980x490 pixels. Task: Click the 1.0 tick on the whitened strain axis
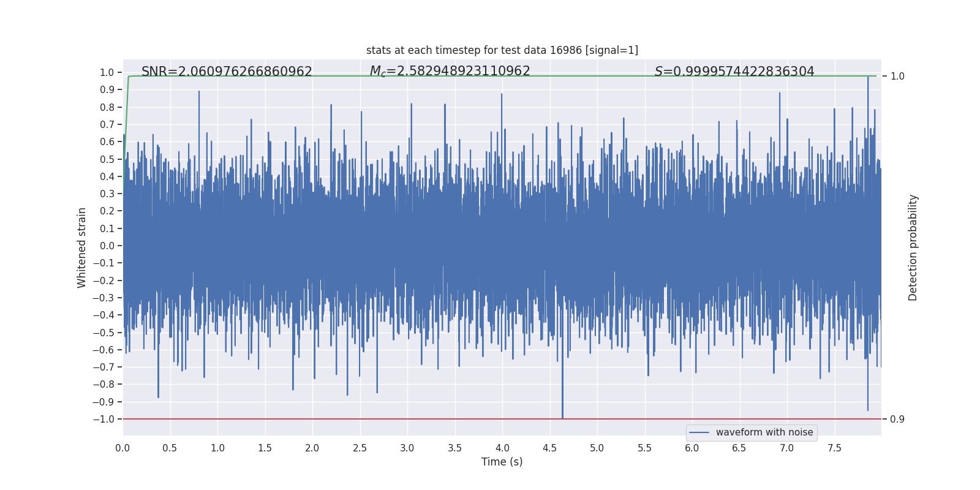point(107,72)
